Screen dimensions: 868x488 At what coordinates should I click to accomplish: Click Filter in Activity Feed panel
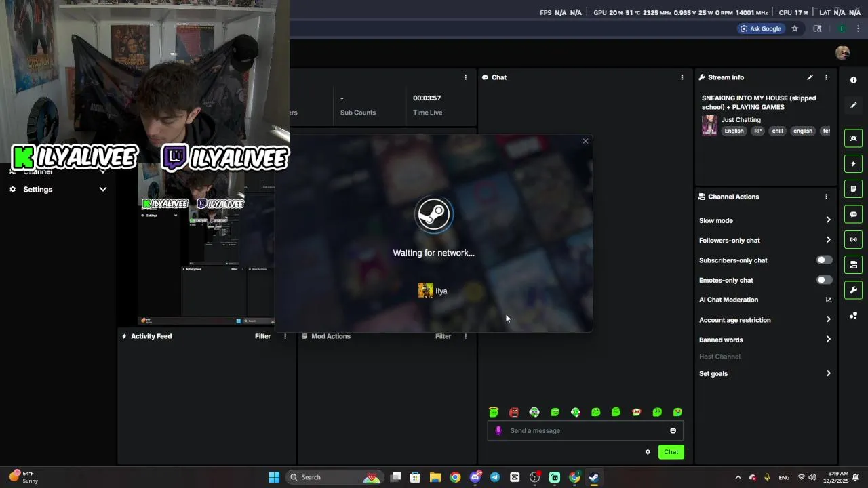pyautogui.click(x=262, y=336)
